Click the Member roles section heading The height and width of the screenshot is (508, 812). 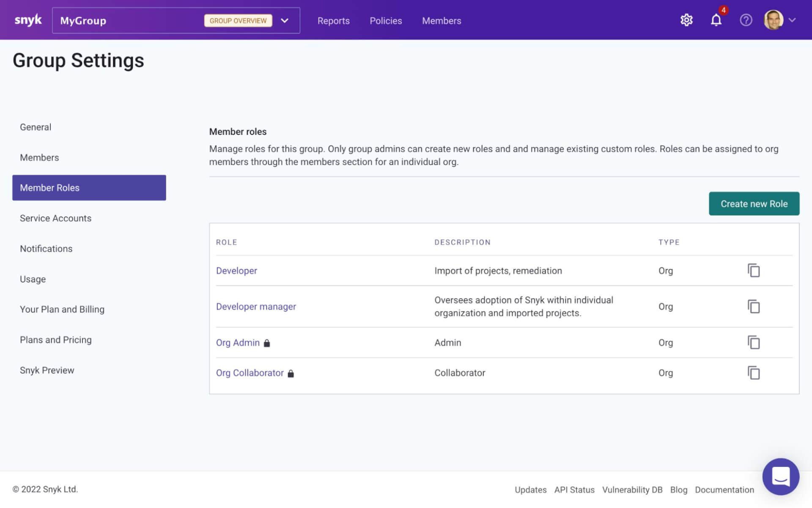(x=238, y=132)
